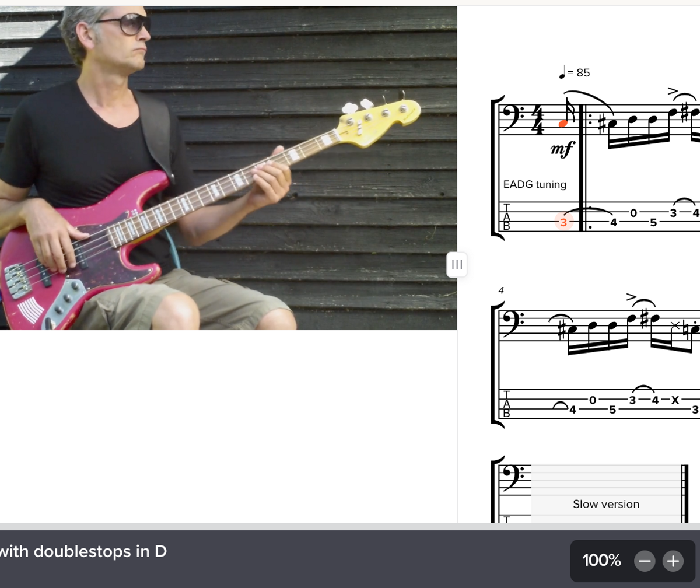Click the mf dynamic marking
700x588 pixels.
click(562, 149)
